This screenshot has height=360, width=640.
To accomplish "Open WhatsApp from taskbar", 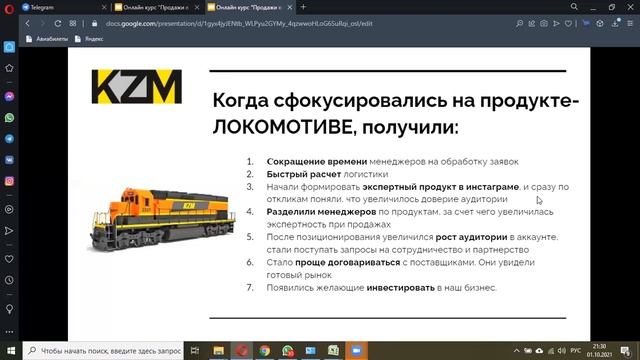I will (x=288, y=351).
